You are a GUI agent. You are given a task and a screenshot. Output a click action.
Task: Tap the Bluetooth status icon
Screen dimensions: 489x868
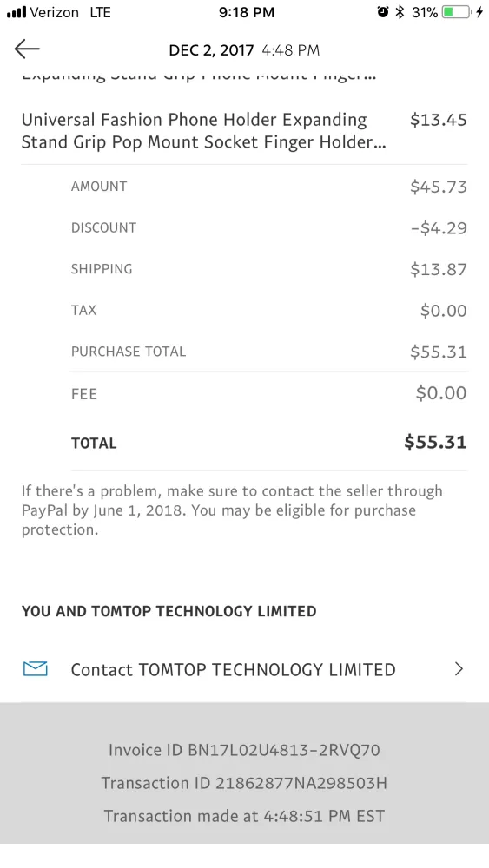click(x=400, y=11)
